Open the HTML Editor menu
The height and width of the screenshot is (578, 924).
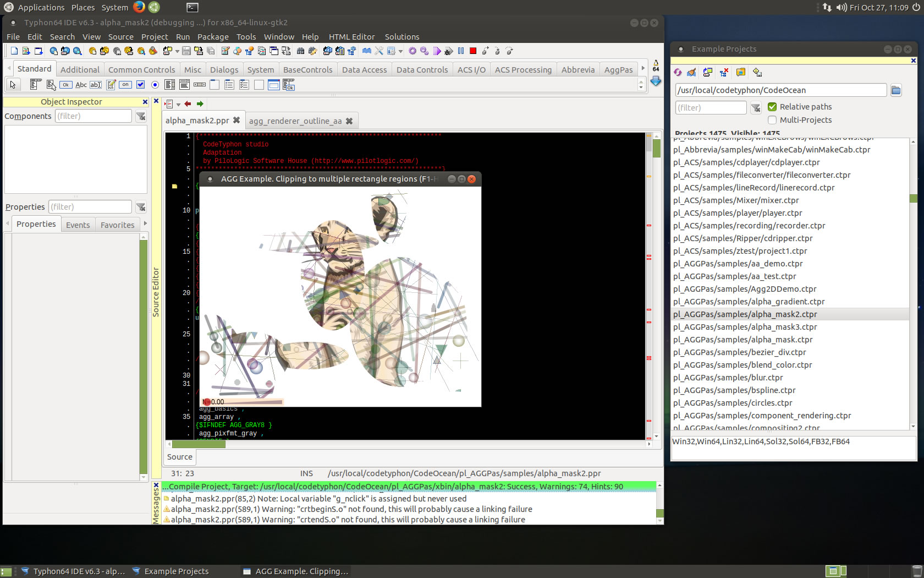(351, 37)
